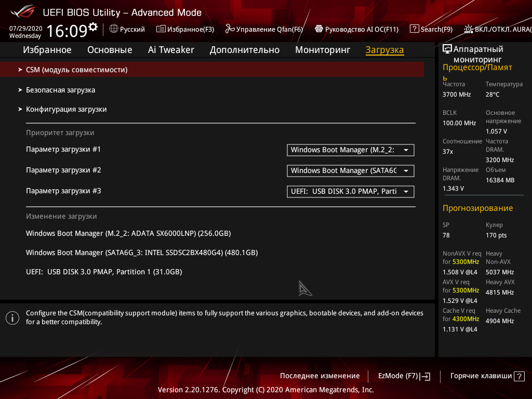Screen dimensions: 532x399
Task: Click the globe language icon
Action: coord(114,29)
